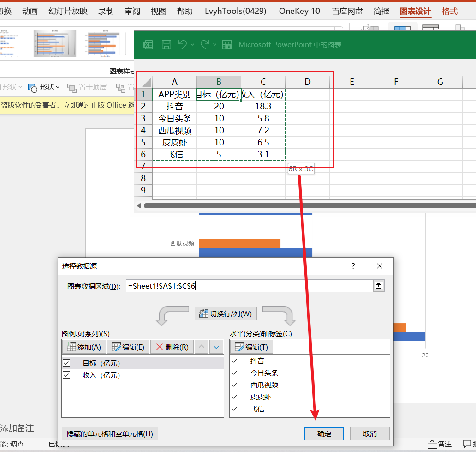Cancel the dialog with 取消
This screenshot has width=476, height=452.
370,434
